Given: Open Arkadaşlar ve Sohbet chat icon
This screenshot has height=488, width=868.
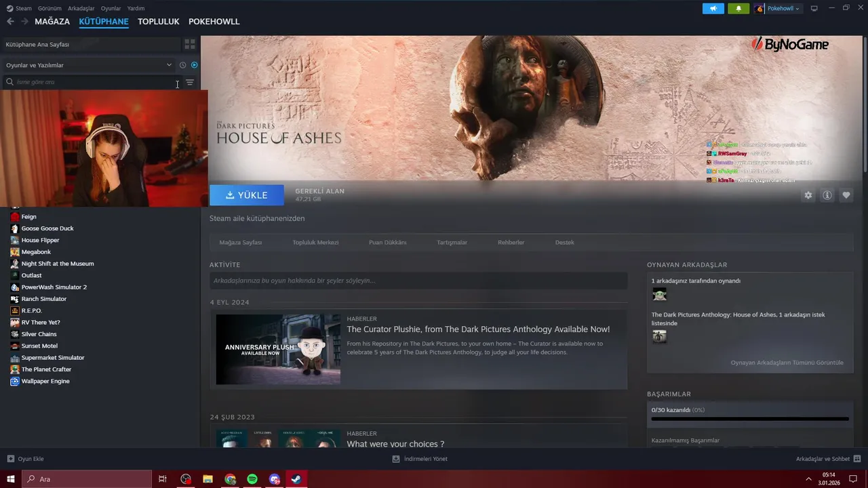Looking at the screenshot, I should point(857,459).
